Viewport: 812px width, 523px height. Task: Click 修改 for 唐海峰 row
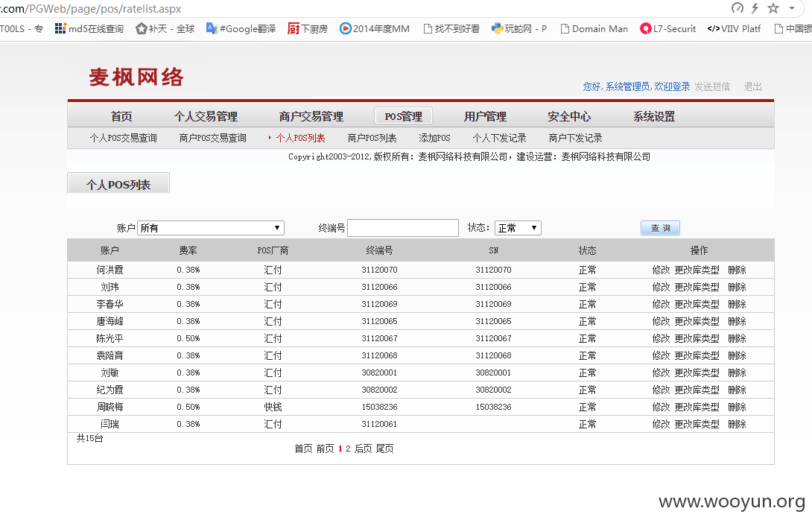click(x=661, y=321)
